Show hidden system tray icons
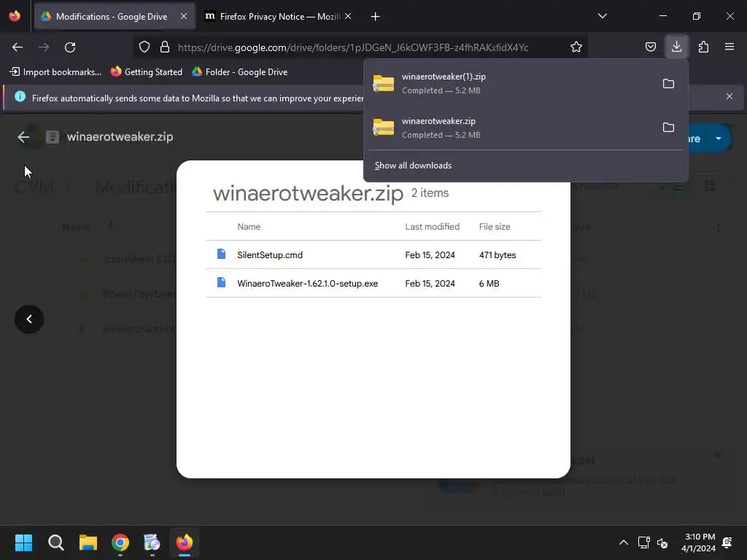The height and width of the screenshot is (560, 747). pos(623,542)
